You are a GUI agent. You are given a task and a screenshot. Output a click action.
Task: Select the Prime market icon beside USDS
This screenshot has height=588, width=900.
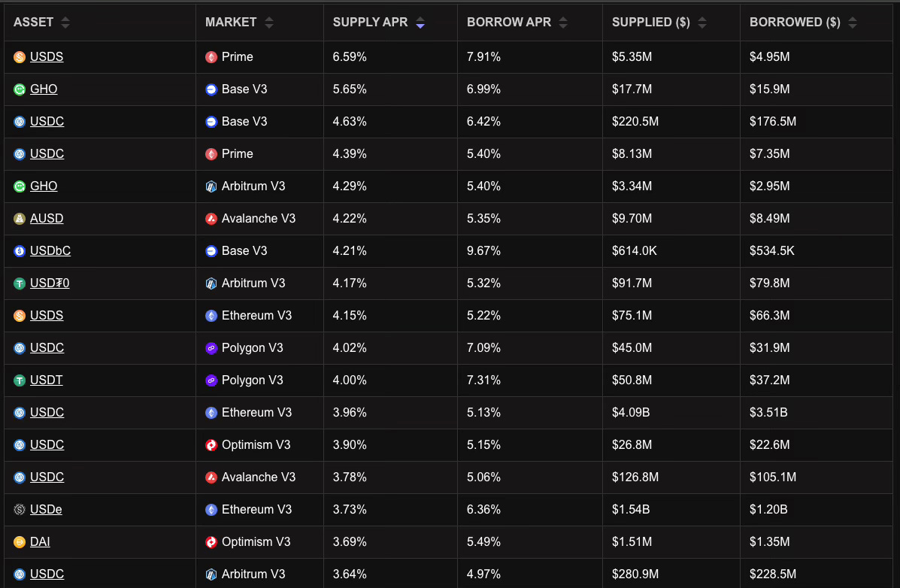coord(211,56)
